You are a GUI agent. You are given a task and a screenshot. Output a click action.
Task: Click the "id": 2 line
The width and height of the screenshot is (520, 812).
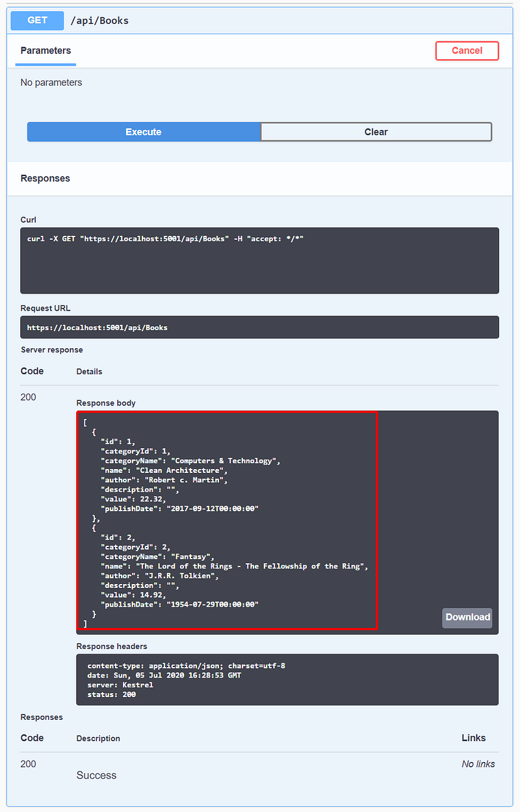(118, 538)
